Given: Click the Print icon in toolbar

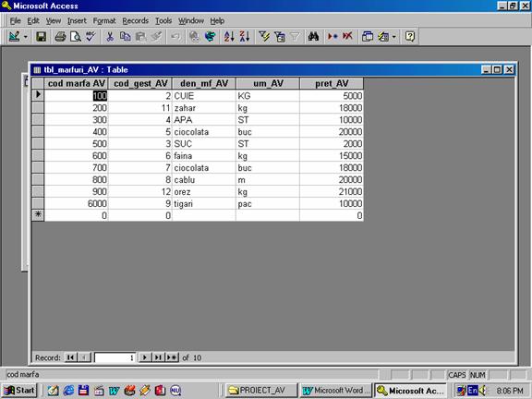Looking at the screenshot, I should (x=60, y=36).
